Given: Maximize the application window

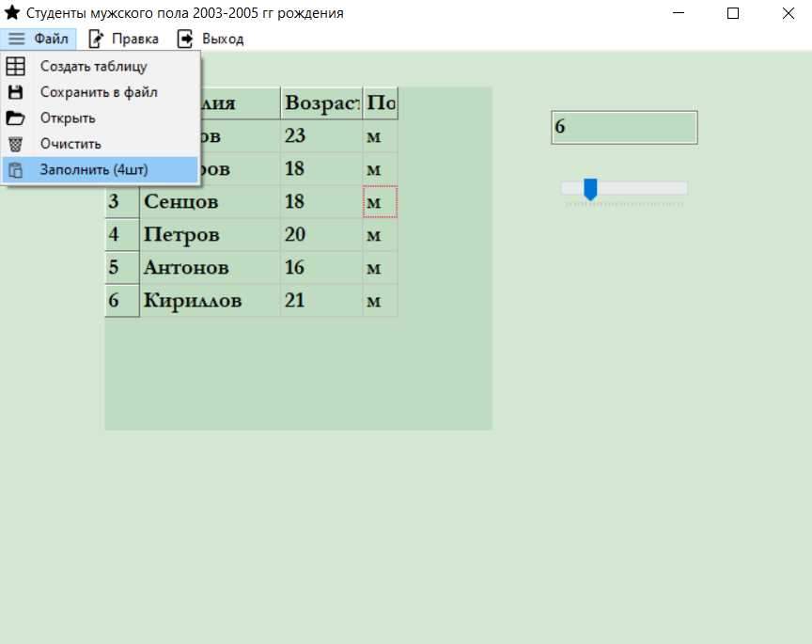Looking at the screenshot, I should (x=733, y=13).
